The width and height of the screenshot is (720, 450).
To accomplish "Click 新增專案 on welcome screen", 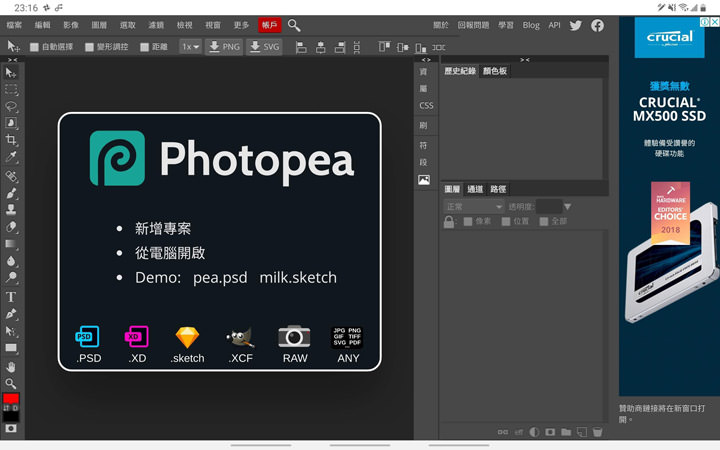I will (163, 229).
